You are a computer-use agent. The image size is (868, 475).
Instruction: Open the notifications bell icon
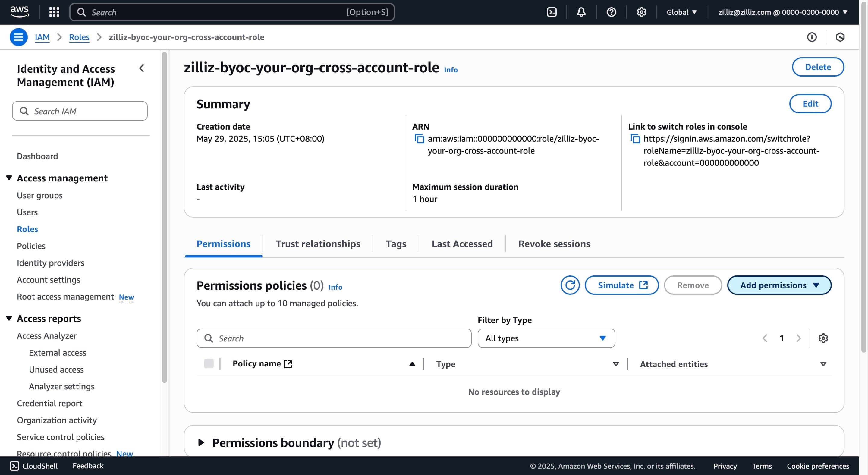pyautogui.click(x=581, y=12)
